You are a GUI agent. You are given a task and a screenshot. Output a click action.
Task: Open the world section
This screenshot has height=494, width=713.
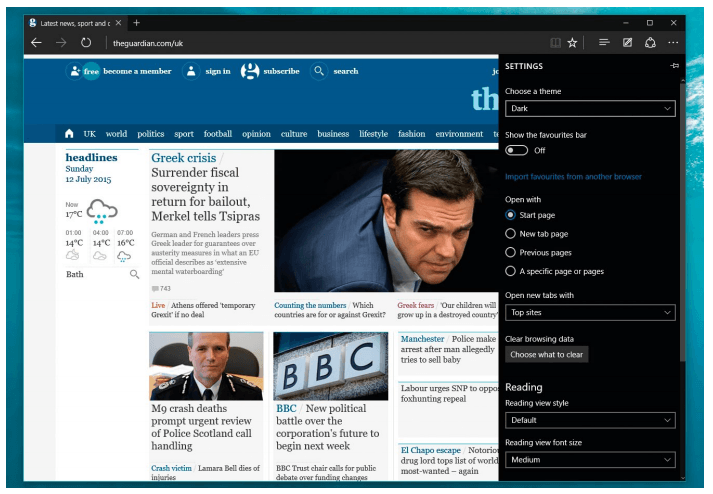[116, 134]
